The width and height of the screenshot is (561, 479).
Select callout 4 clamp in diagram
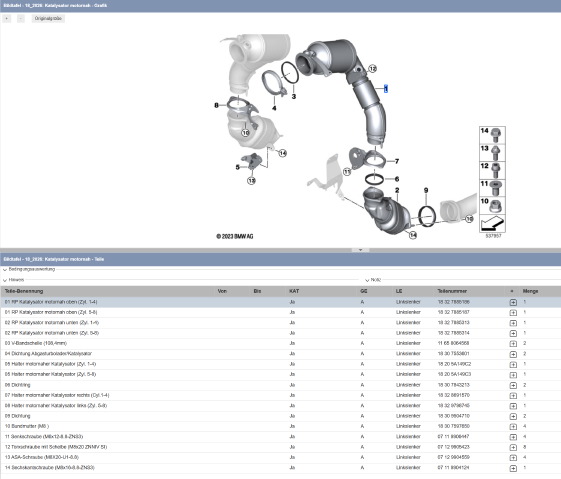point(274,108)
